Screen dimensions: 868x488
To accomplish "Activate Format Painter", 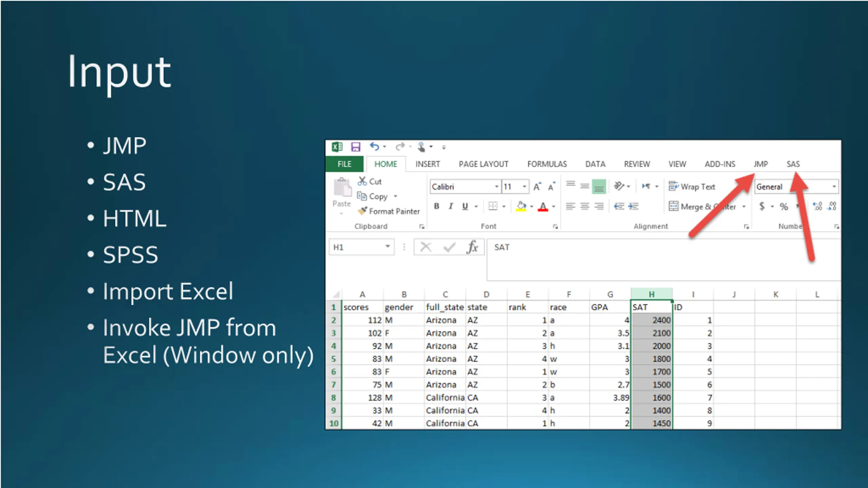I will click(389, 211).
